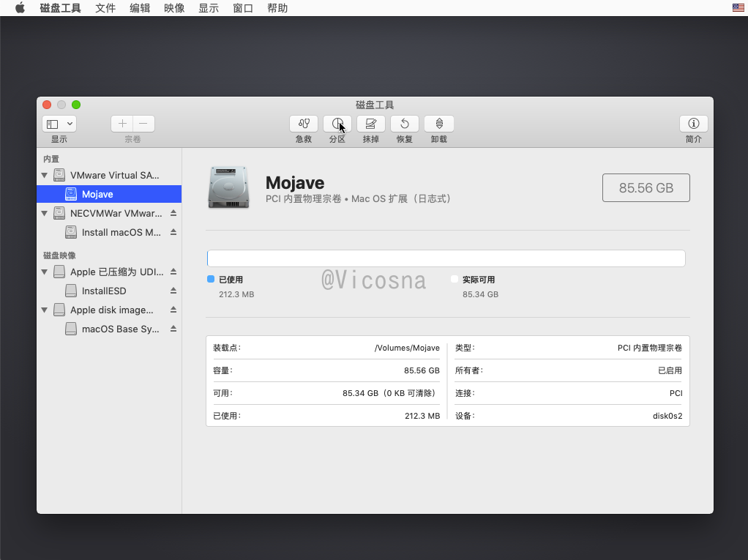
Task: Eject the Install macOS M... volume
Action: click(x=173, y=232)
